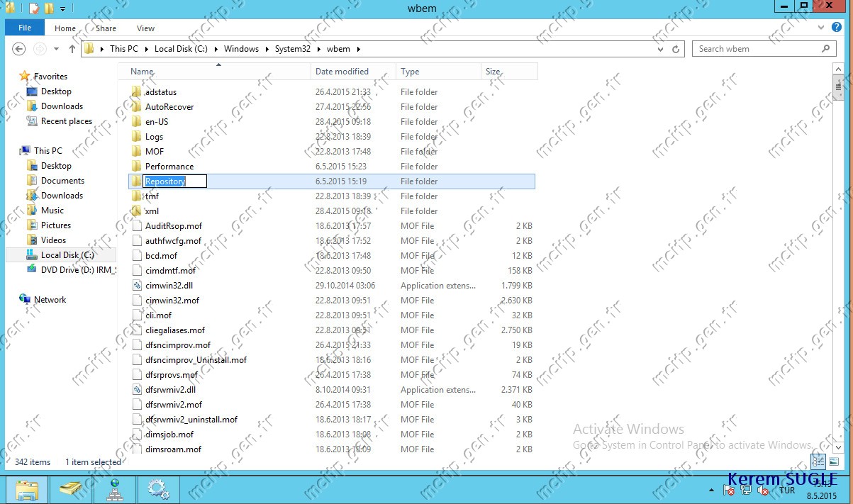Open Desktop under Favorites
This screenshot has height=504, width=853.
[56, 91]
